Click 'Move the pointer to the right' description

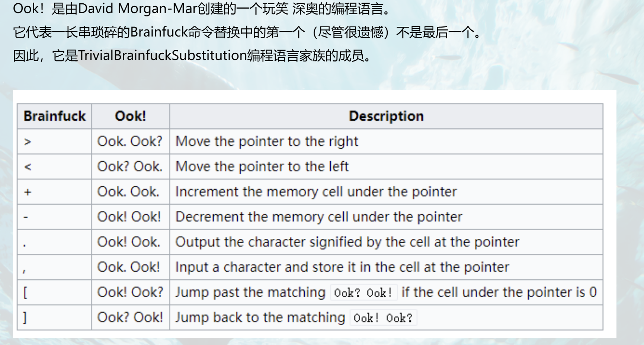(267, 142)
